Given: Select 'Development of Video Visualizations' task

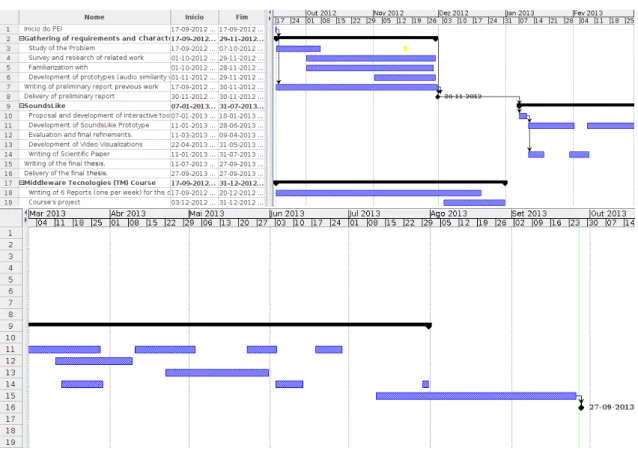Looking at the screenshot, I should (x=85, y=144).
